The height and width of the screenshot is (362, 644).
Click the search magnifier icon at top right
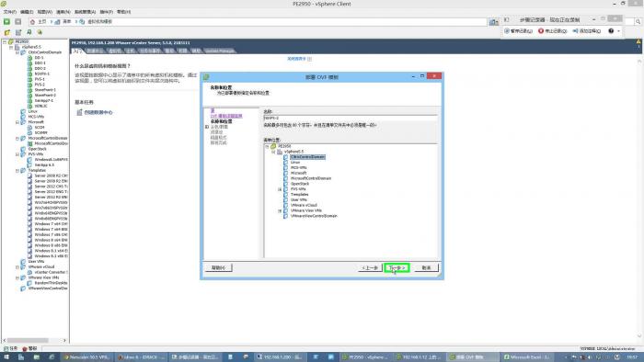coord(638,21)
